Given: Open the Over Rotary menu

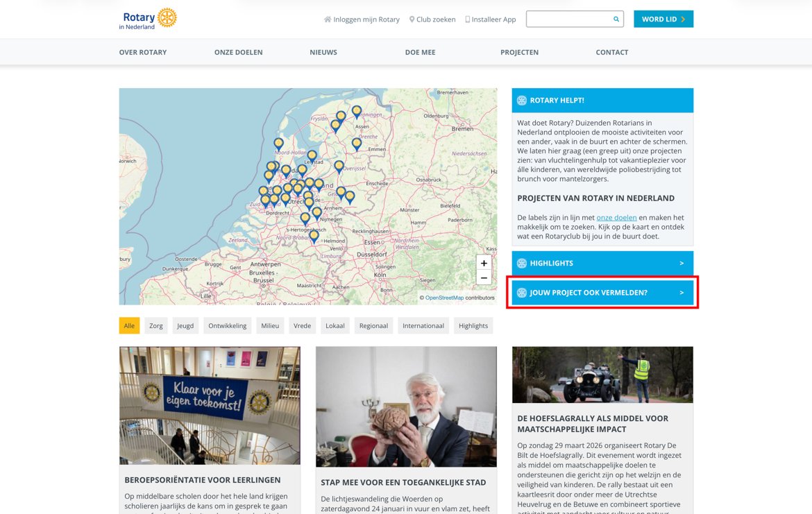Looking at the screenshot, I should 143,52.
